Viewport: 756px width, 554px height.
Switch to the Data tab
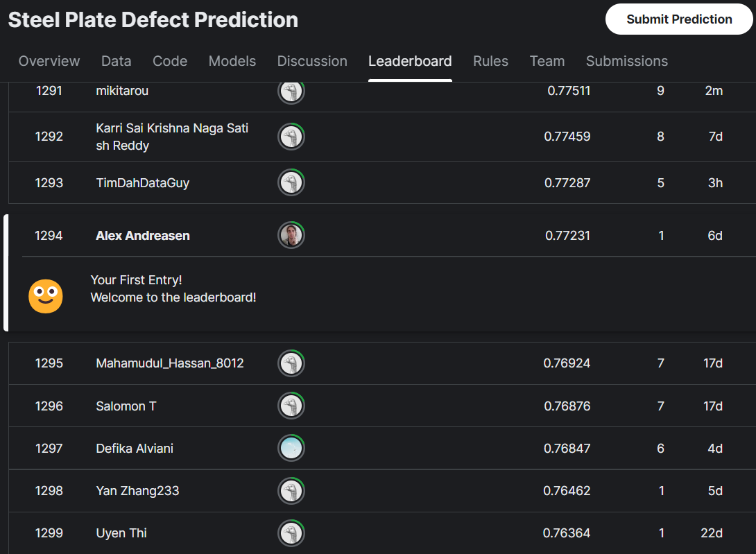pyautogui.click(x=116, y=61)
